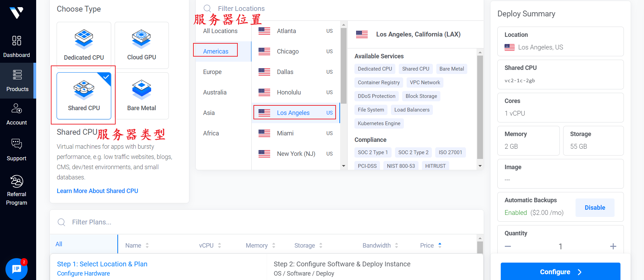Open the Dashboard sidebar icon

tap(17, 41)
